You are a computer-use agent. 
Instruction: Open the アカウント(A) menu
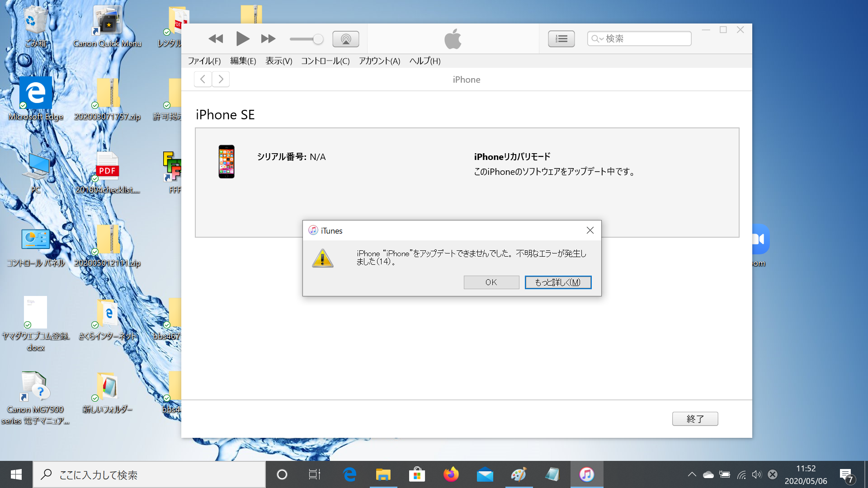(x=379, y=61)
